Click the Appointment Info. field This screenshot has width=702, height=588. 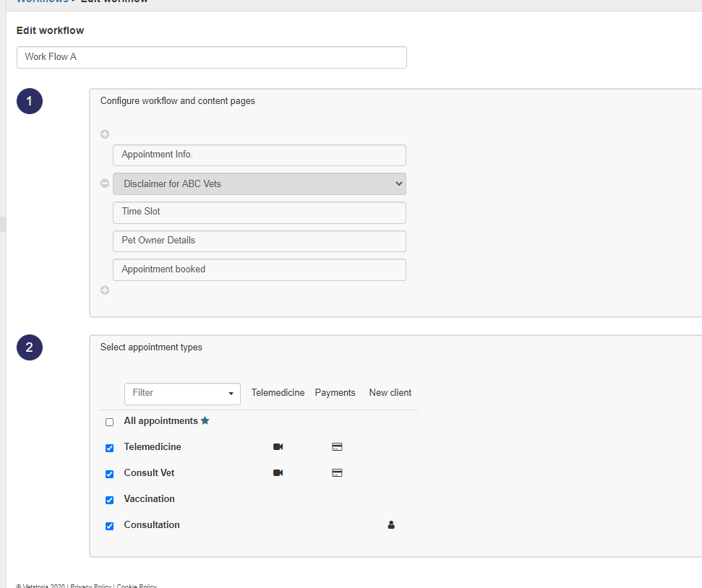260,155
